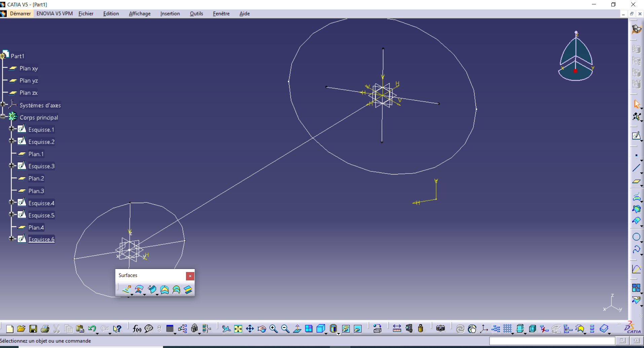Toggle the work grid display icon
This screenshot has width=644, height=348.
[x=507, y=328]
